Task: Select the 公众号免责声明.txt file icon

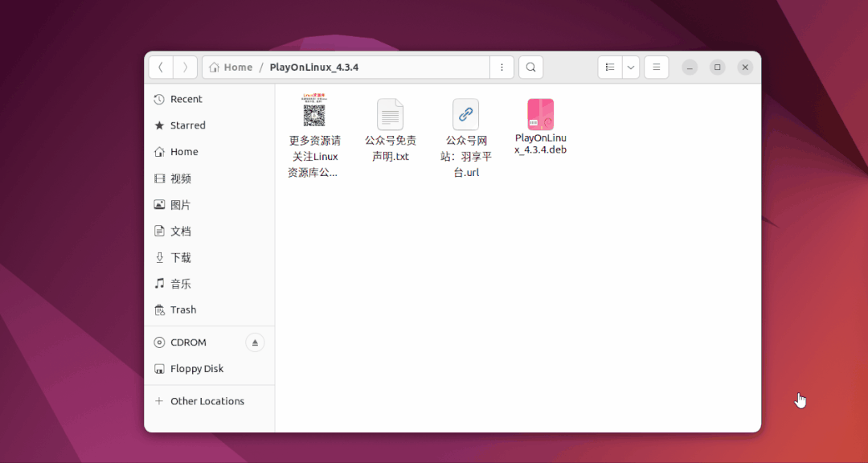Action: click(x=391, y=114)
